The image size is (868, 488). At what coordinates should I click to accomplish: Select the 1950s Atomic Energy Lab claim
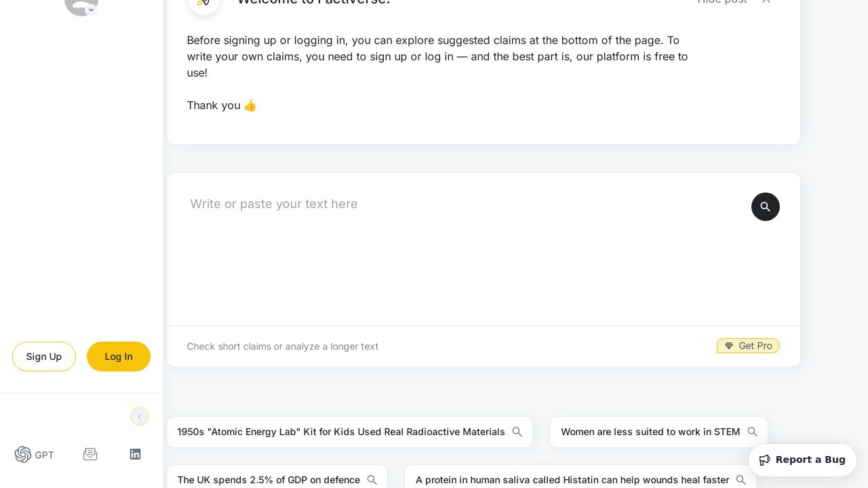point(341,432)
